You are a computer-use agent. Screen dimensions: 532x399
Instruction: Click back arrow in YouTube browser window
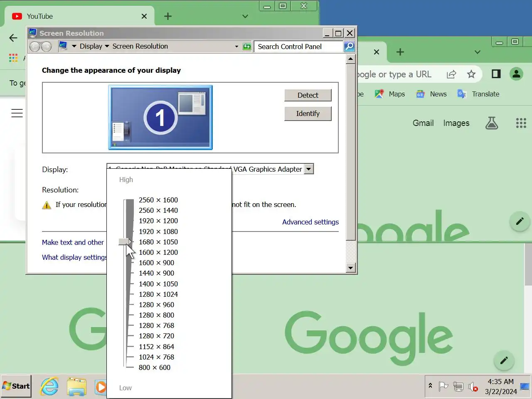13,38
